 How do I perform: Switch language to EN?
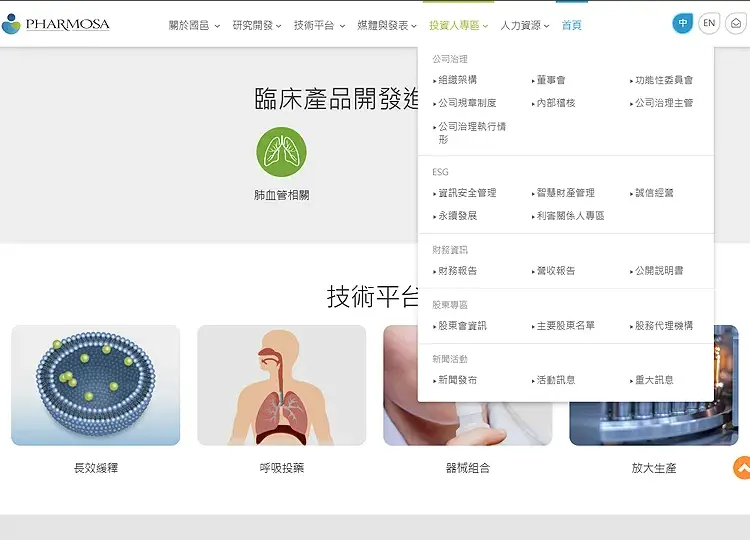[x=709, y=23]
